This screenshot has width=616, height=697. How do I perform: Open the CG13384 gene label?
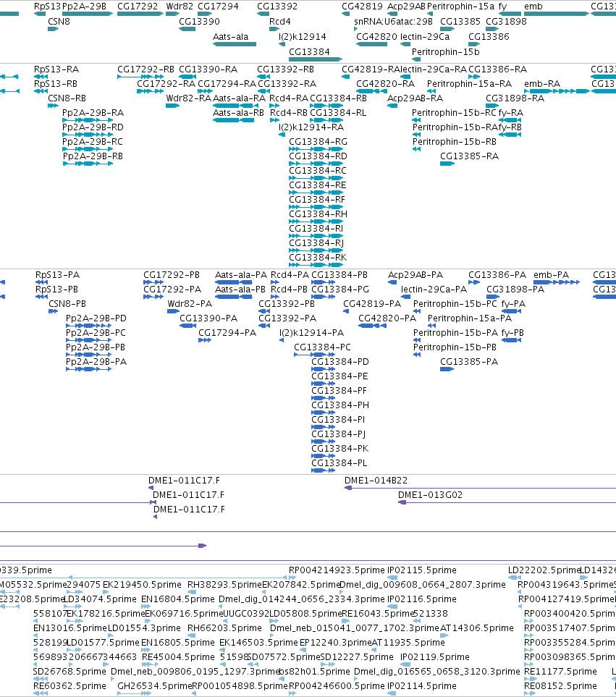309,51
